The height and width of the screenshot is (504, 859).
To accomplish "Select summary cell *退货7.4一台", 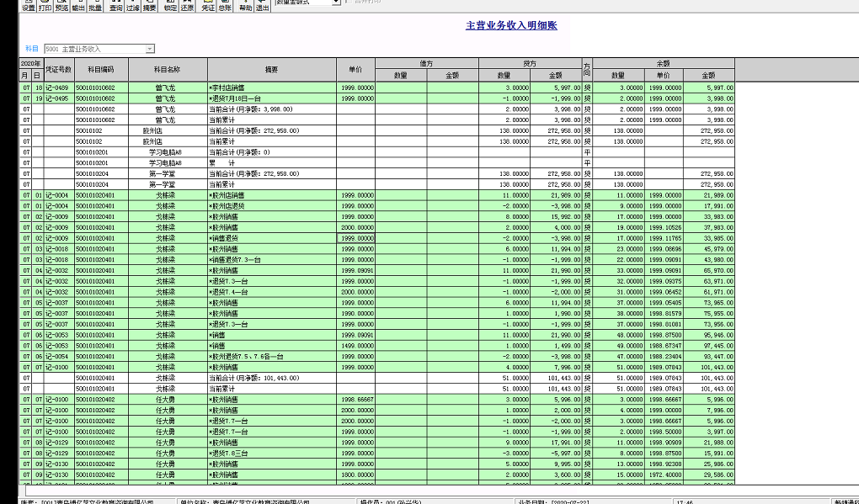I will click(x=272, y=292).
